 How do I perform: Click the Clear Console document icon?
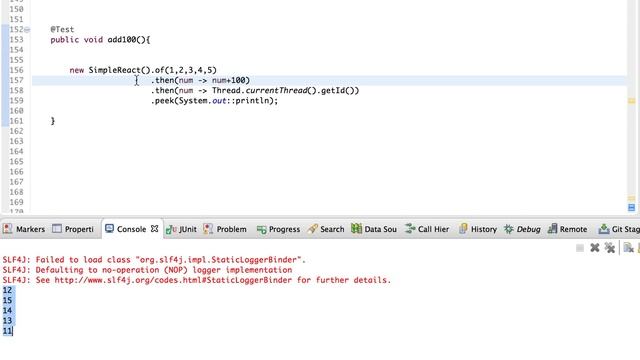[x=628, y=248]
